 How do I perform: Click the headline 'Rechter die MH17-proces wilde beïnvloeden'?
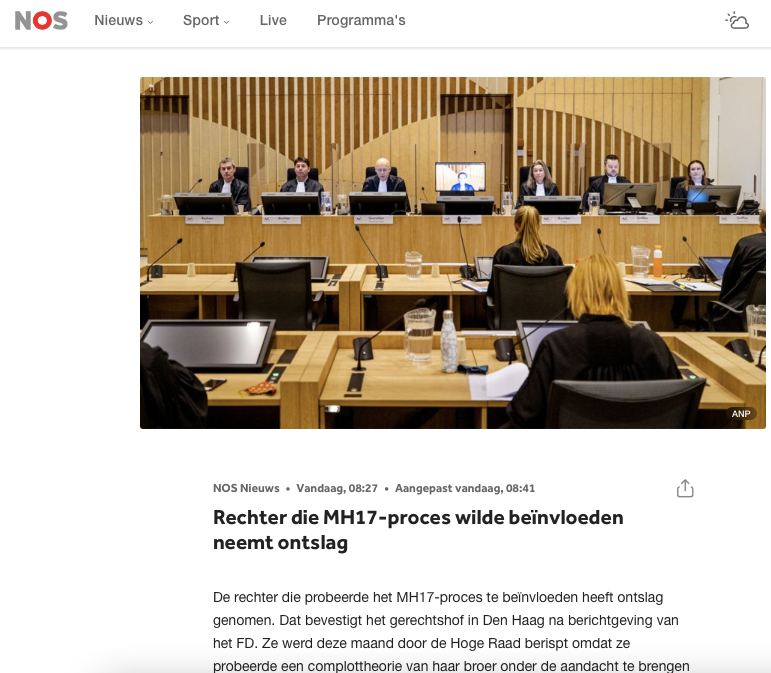(418, 518)
